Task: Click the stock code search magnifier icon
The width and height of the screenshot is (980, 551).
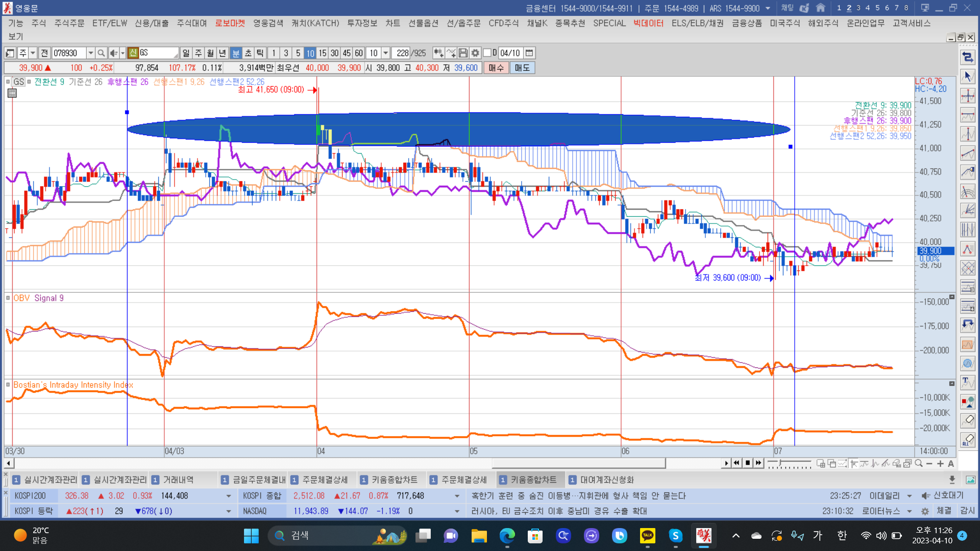Action: (x=101, y=53)
